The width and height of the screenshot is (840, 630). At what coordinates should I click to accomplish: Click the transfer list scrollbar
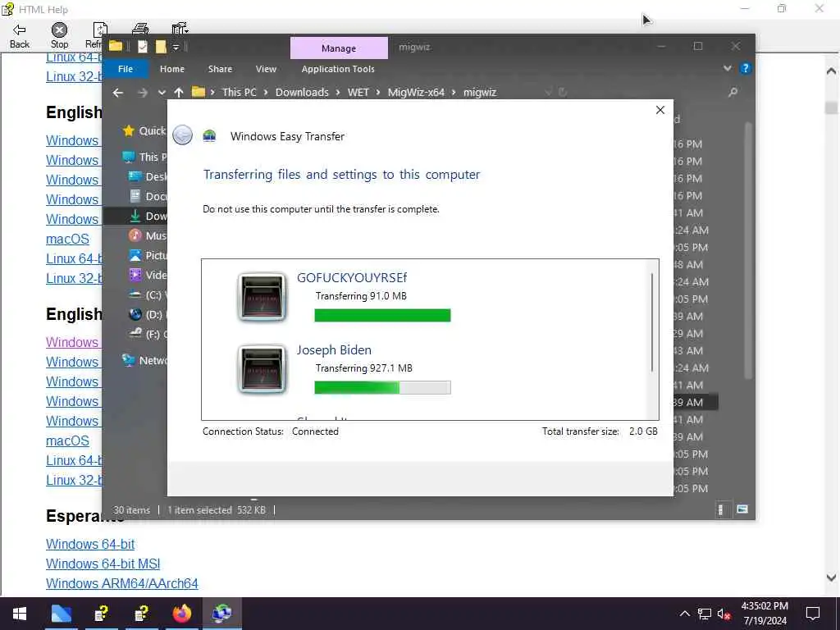[652, 322]
